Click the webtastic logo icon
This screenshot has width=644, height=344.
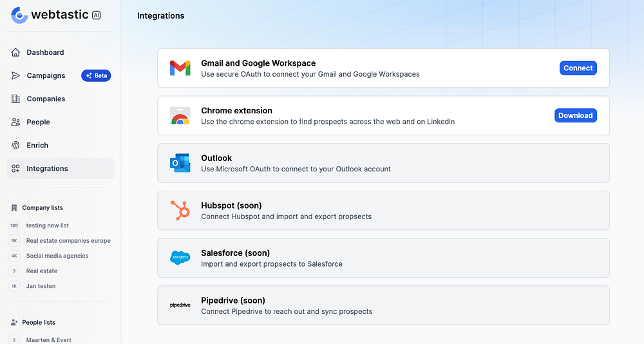(19, 15)
